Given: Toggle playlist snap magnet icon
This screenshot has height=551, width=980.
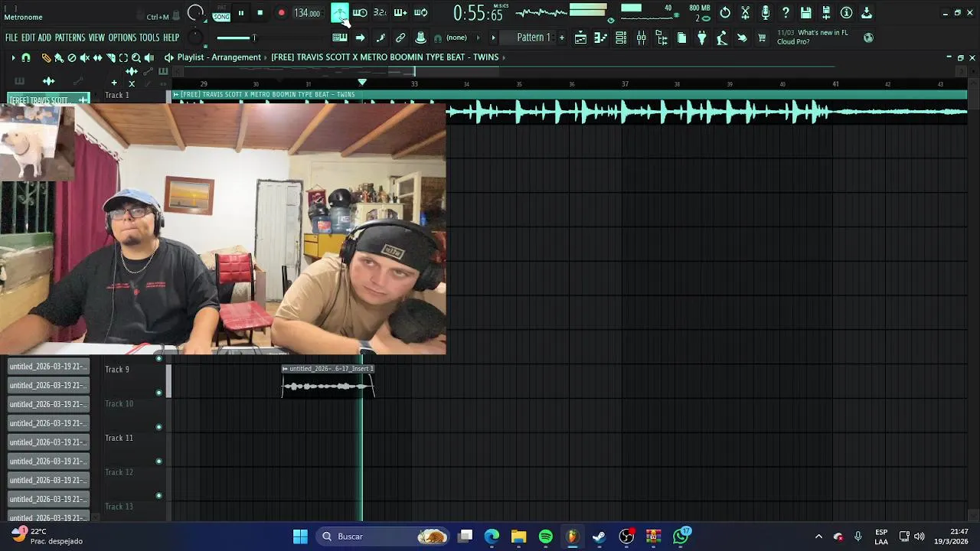Looking at the screenshot, I should [26, 57].
